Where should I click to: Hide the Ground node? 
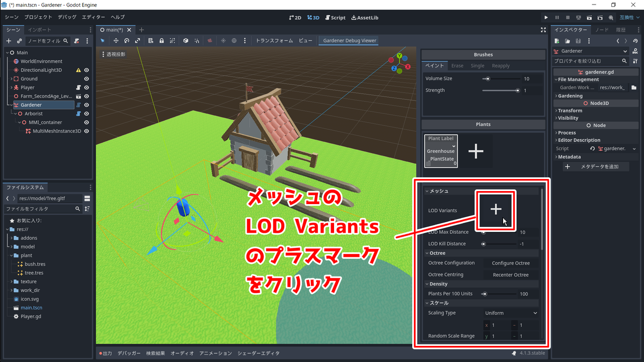[87, 79]
